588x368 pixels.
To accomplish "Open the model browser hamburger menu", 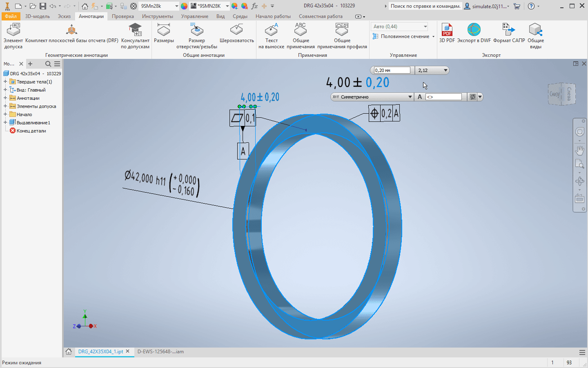I will [x=57, y=64].
